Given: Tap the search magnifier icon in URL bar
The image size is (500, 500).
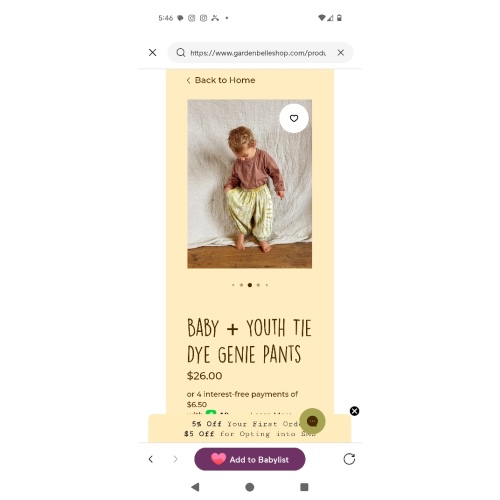Looking at the screenshot, I should (181, 53).
